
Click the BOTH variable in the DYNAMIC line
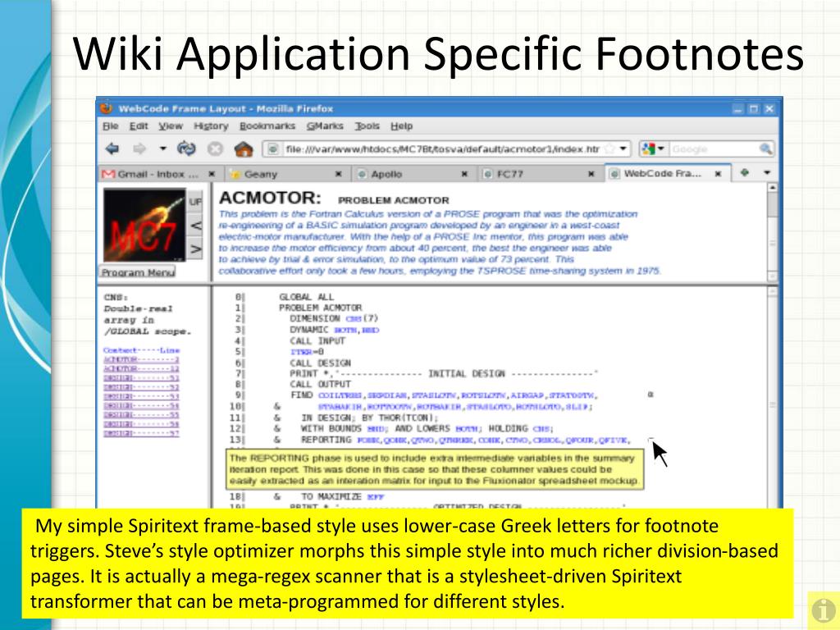click(346, 330)
